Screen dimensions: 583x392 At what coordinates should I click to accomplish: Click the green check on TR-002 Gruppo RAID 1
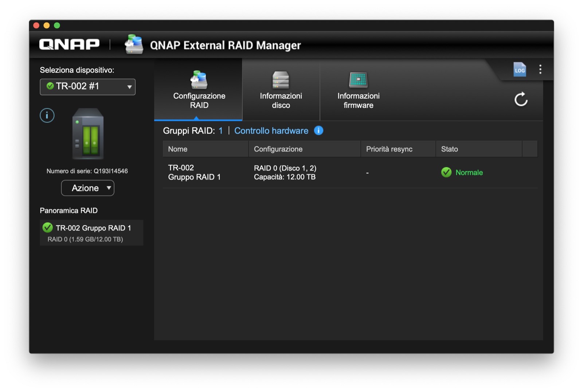click(48, 228)
